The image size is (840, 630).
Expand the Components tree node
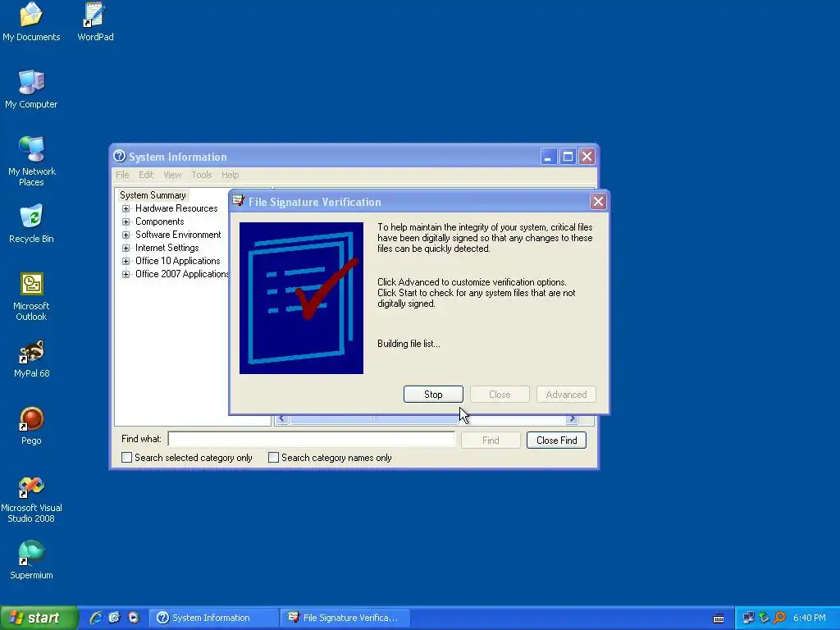[x=126, y=221]
